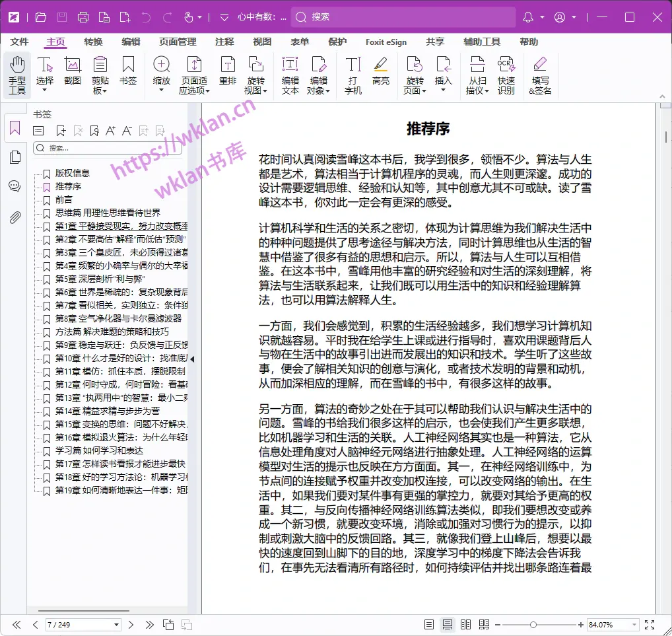Switch to continuous page layout mode

(448, 625)
